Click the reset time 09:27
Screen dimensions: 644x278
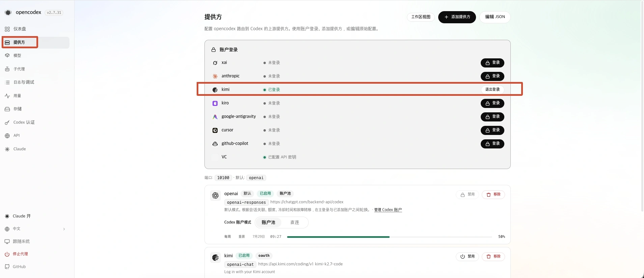[276, 237]
